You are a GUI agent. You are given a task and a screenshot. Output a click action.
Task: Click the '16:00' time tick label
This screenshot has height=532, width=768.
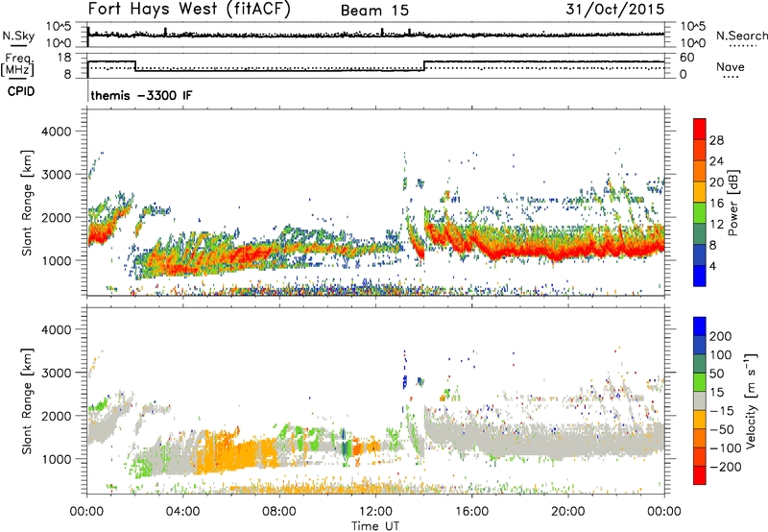tap(471, 512)
